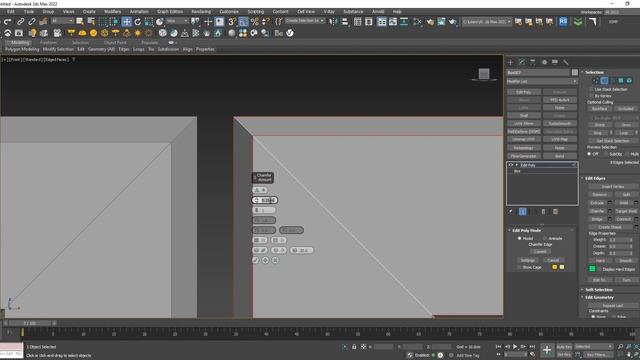Screen dimensions: 640x360
Task: Select Polygon sub-object level icon
Action: tap(621, 80)
